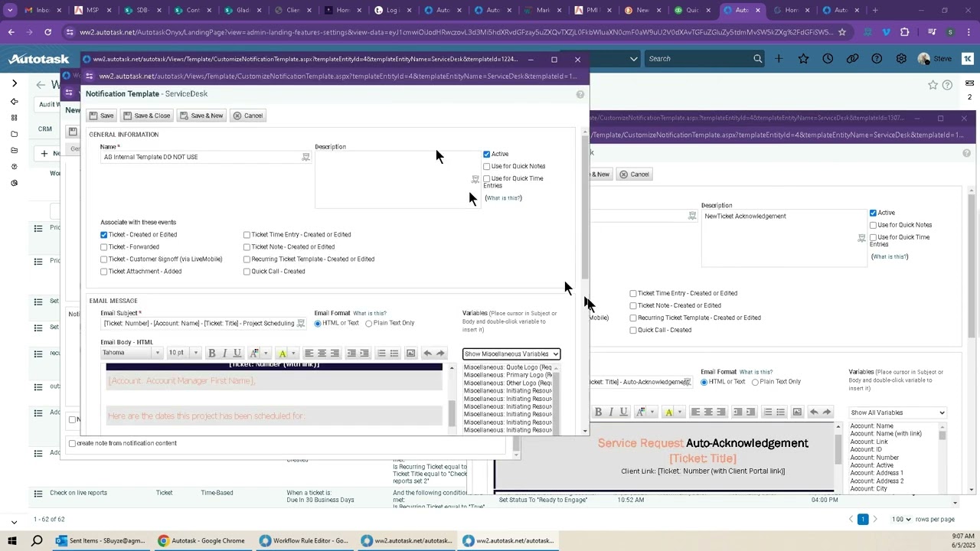Click indent icon in front email editor

(364, 353)
